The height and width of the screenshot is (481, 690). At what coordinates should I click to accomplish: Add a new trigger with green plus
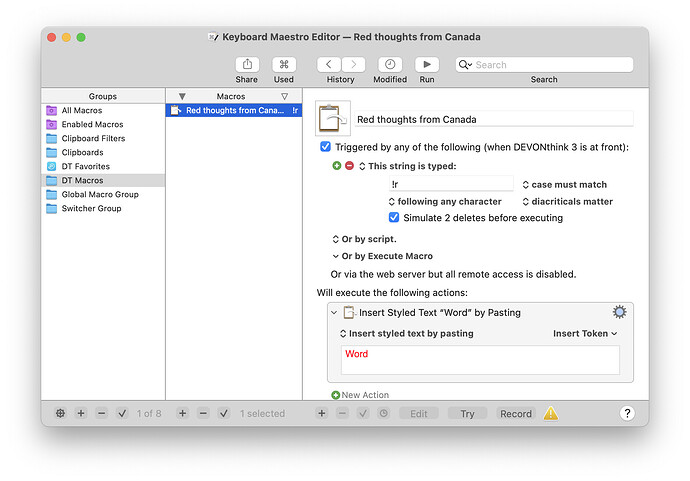pyautogui.click(x=337, y=165)
